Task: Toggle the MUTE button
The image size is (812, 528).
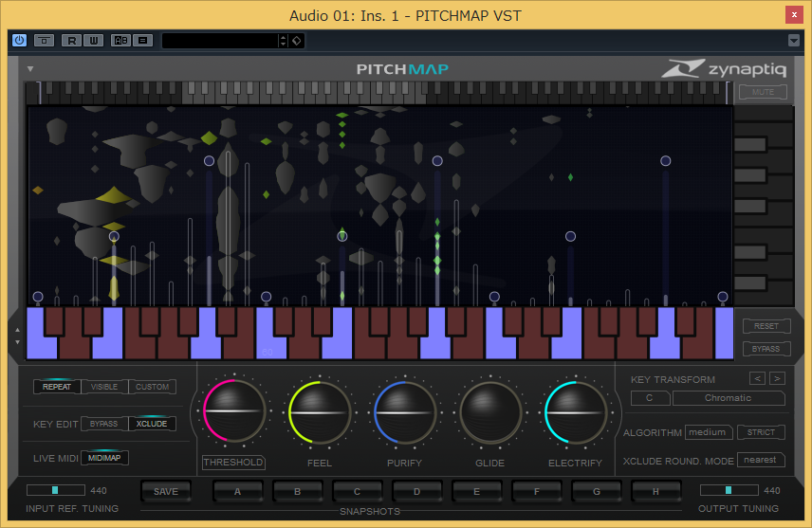Action: coord(763,92)
